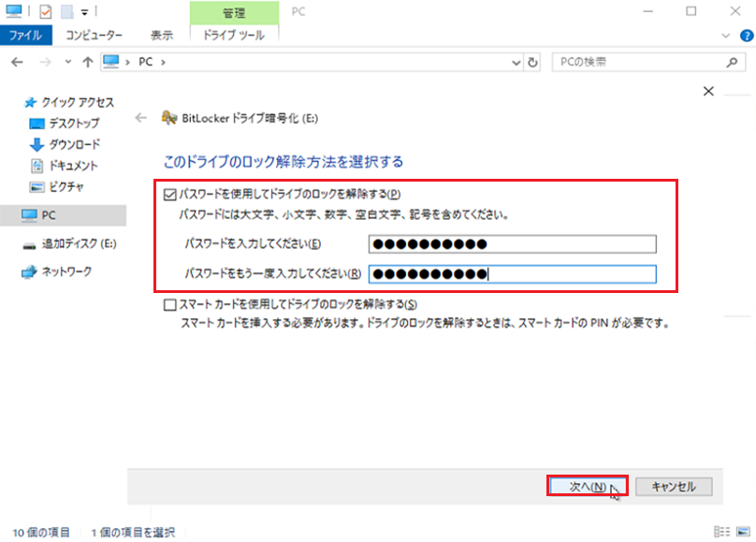The image size is (756, 542).
Task: Uncheck パスワードを使用してドライブのロックを解除する checkbox
Action: coord(169,195)
